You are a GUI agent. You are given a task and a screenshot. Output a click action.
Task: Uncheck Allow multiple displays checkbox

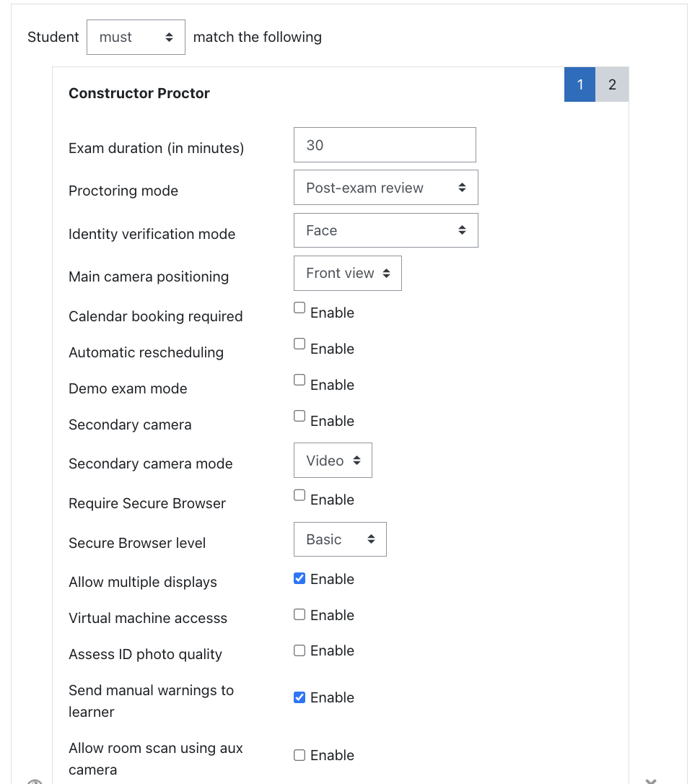[x=299, y=579]
